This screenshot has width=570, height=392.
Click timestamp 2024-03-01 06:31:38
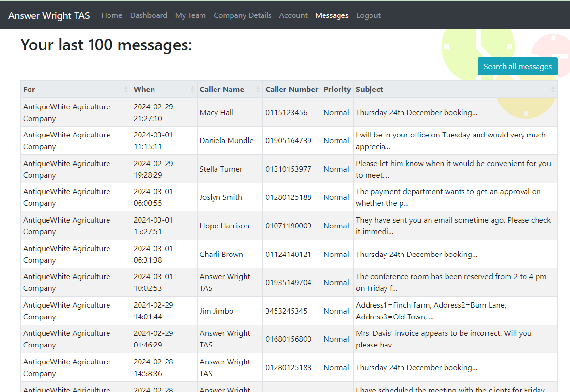[153, 254]
